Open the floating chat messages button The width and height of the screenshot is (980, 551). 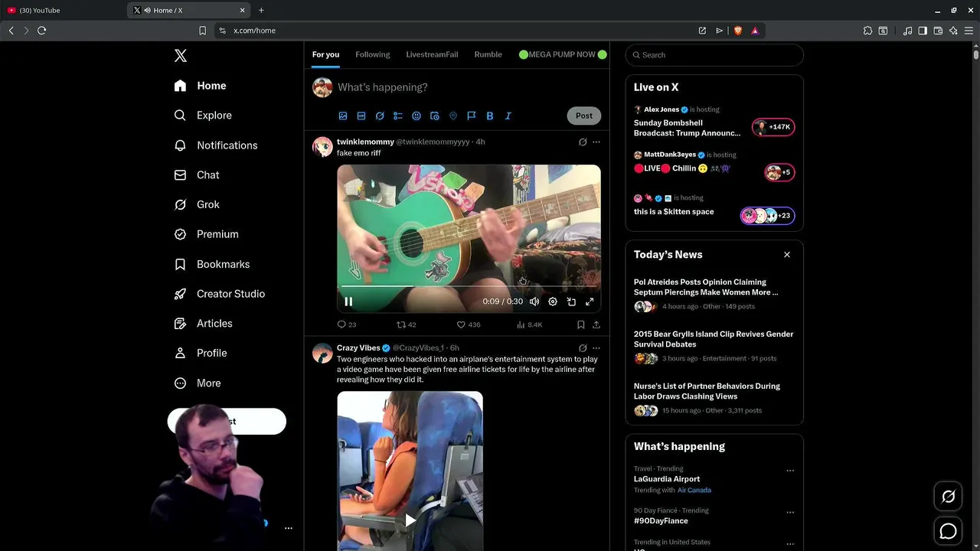[948, 531]
